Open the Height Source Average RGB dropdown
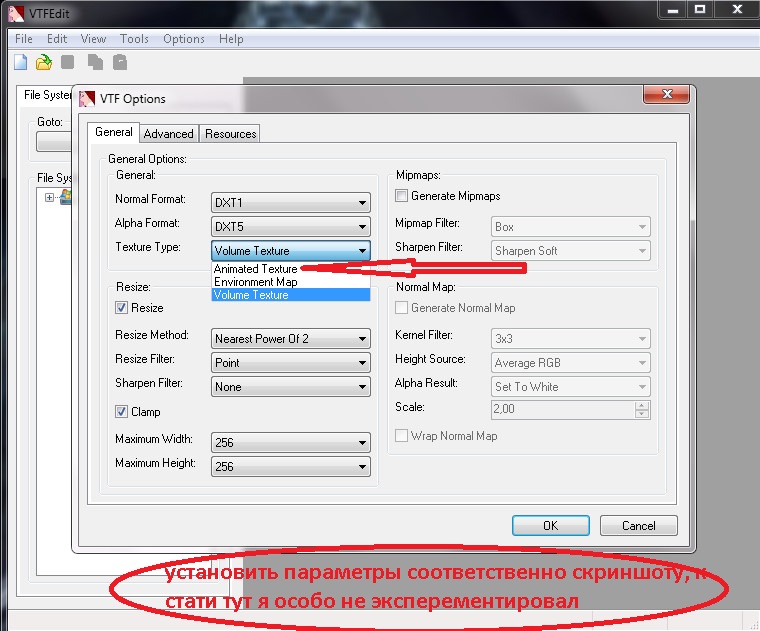The height and width of the screenshot is (631, 760). point(570,363)
